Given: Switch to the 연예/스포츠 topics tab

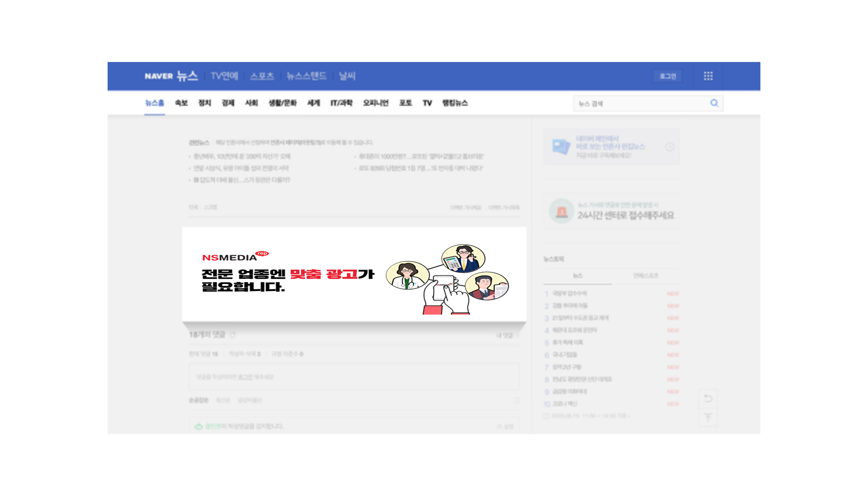Looking at the screenshot, I should click(646, 276).
